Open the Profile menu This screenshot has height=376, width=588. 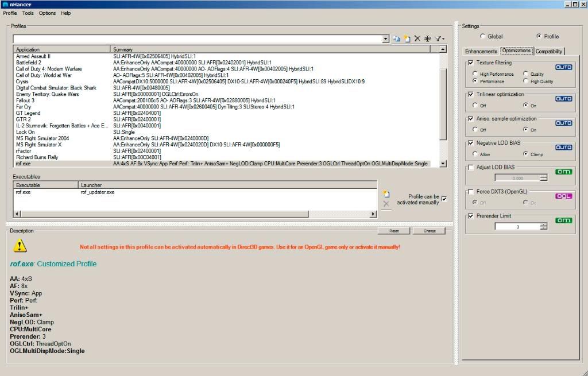coord(10,13)
